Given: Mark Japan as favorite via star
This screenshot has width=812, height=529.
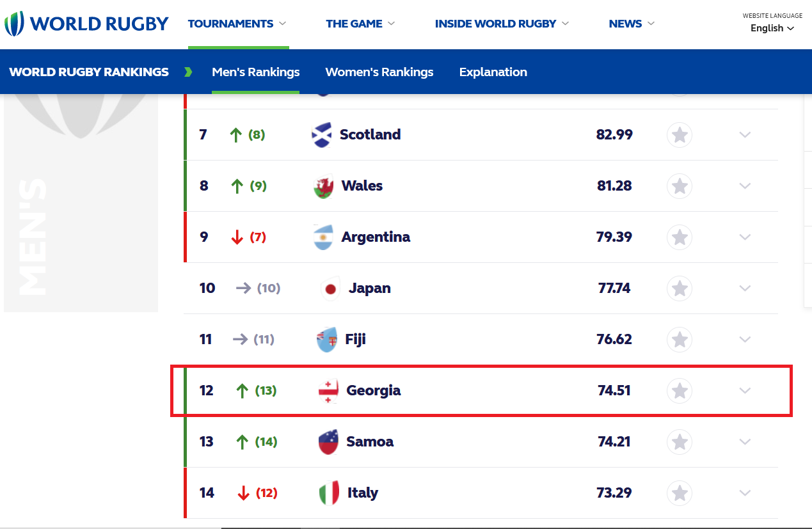Looking at the screenshot, I should [680, 288].
